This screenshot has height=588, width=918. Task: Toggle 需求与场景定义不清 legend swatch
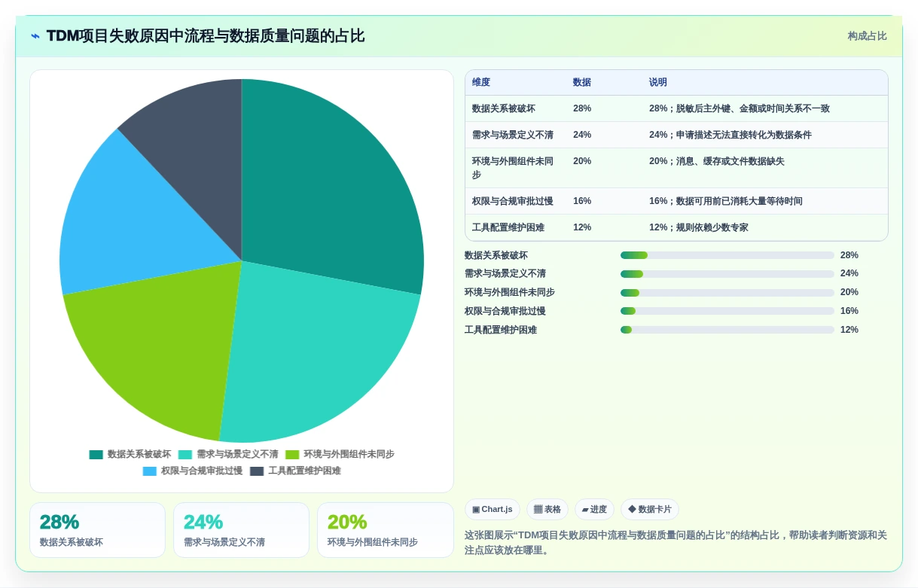click(x=185, y=455)
